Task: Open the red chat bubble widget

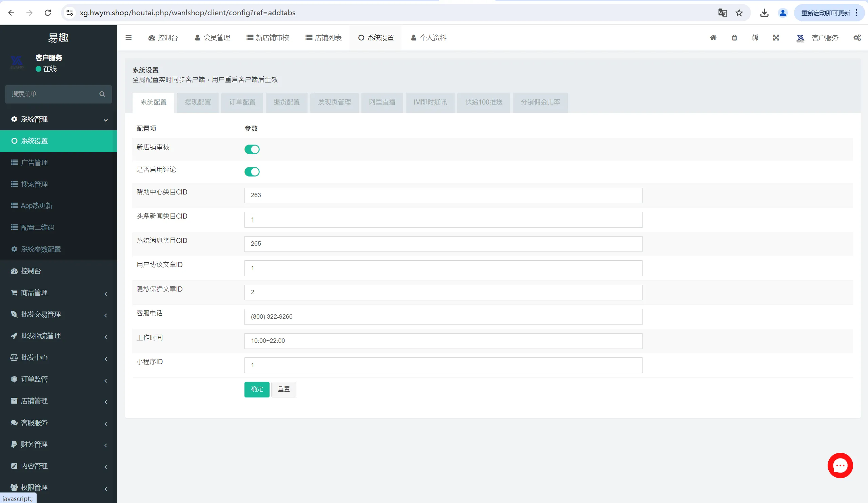Action: click(x=840, y=465)
